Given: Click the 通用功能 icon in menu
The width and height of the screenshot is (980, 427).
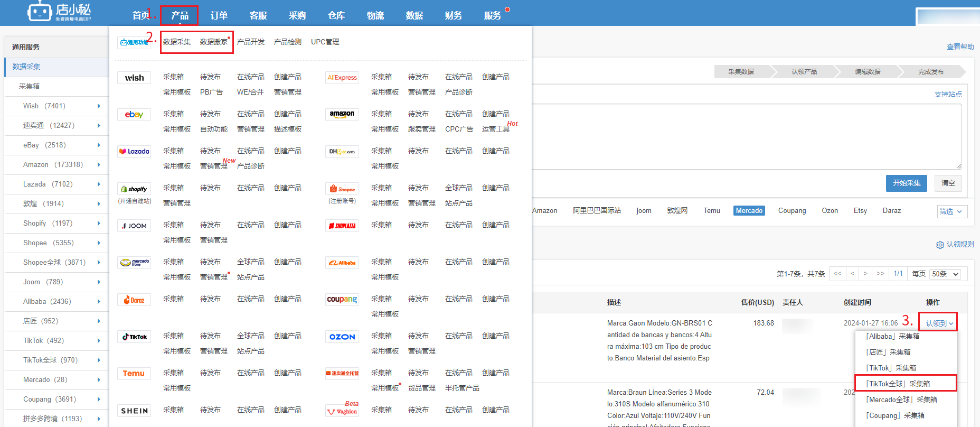Looking at the screenshot, I should pos(134,42).
